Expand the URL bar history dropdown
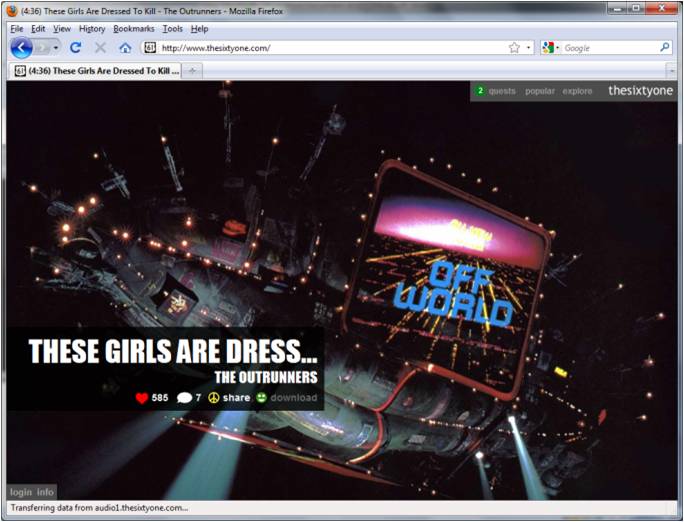 [528, 48]
